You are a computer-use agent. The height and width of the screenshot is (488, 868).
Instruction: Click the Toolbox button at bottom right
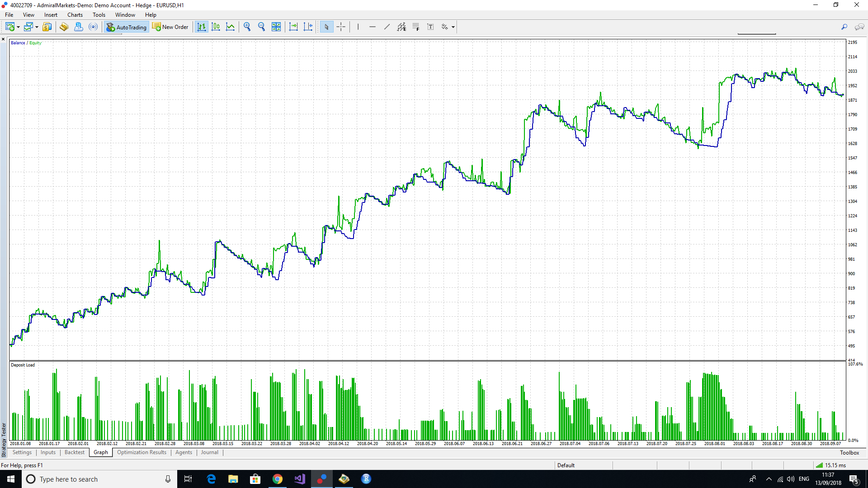click(x=849, y=452)
